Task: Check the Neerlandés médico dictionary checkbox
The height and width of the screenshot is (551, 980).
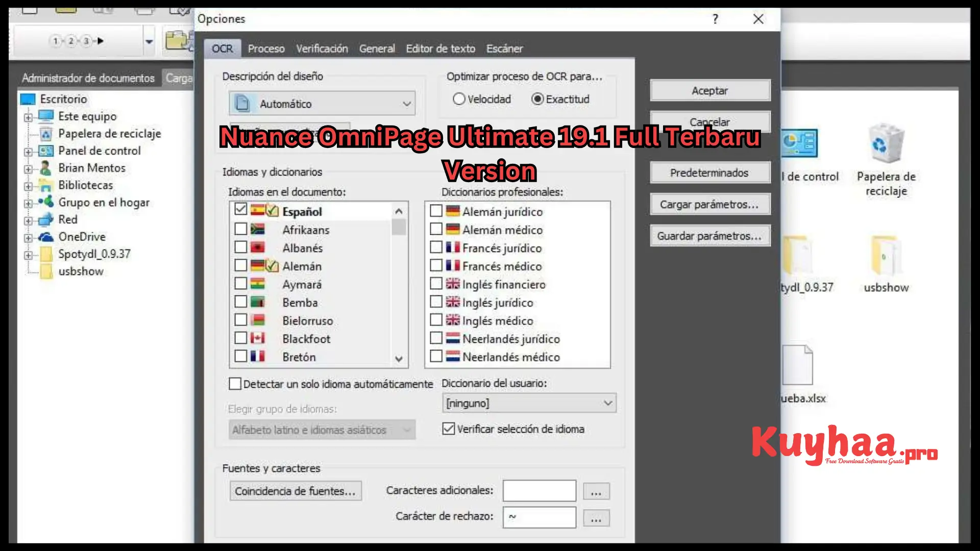Action: click(x=436, y=356)
